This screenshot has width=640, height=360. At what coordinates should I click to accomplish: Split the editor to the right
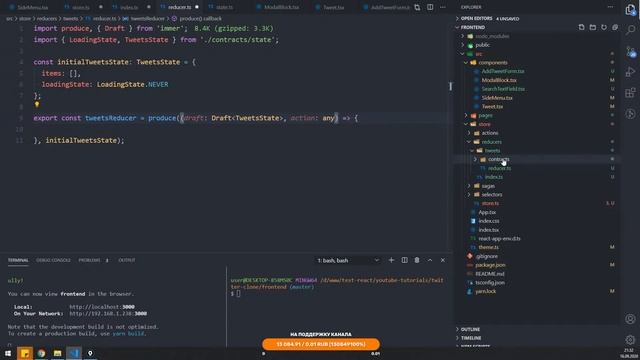[x=430, y=7]
